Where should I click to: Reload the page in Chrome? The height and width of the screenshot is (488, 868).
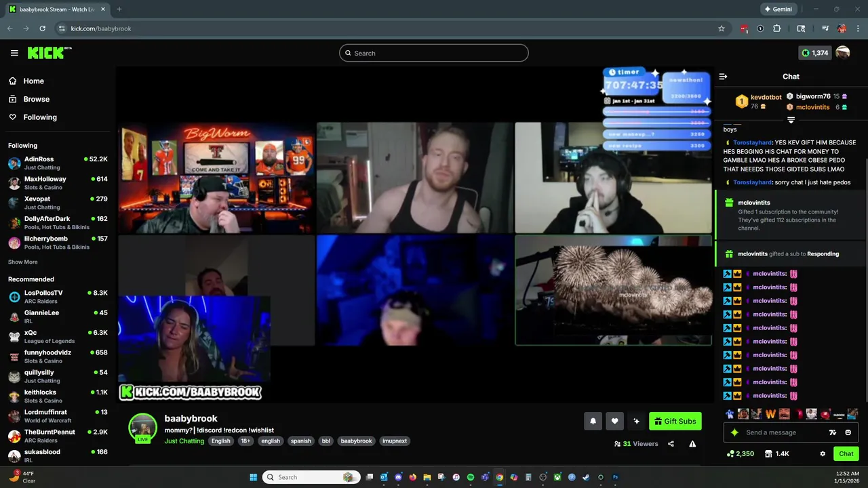(42, 28)
